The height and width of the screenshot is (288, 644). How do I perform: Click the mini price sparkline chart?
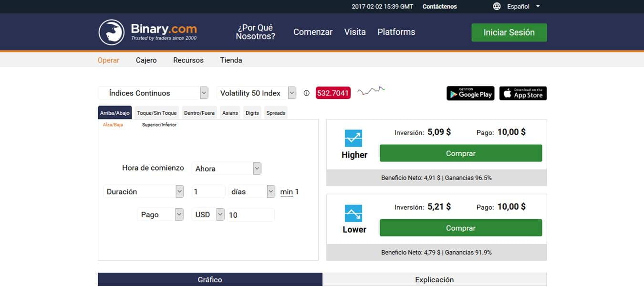[371, 90]
